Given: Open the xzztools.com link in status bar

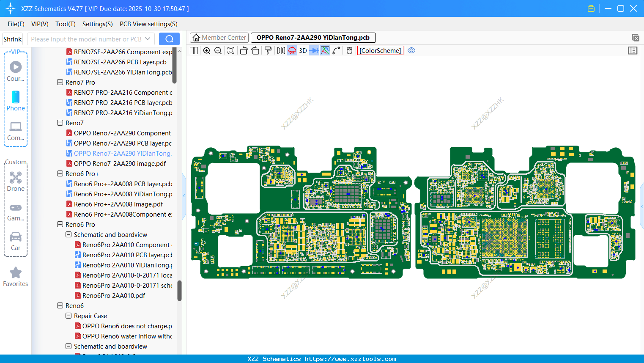Looking at the screenshot, I should click(350, 359).
